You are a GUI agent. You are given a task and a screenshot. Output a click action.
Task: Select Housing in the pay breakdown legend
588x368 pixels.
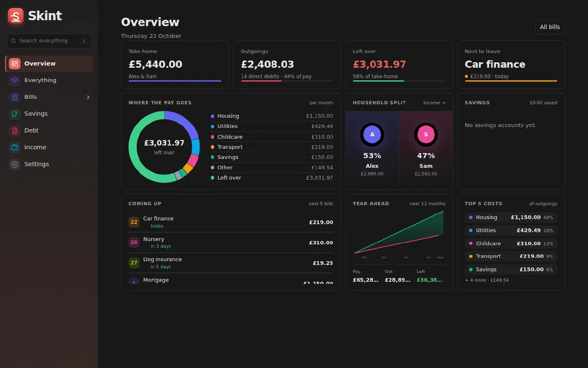coord(272,116)
